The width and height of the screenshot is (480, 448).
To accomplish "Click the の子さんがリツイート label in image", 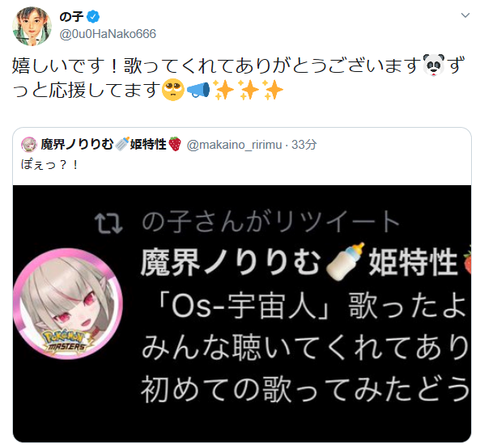I will (x=270, y=222).
